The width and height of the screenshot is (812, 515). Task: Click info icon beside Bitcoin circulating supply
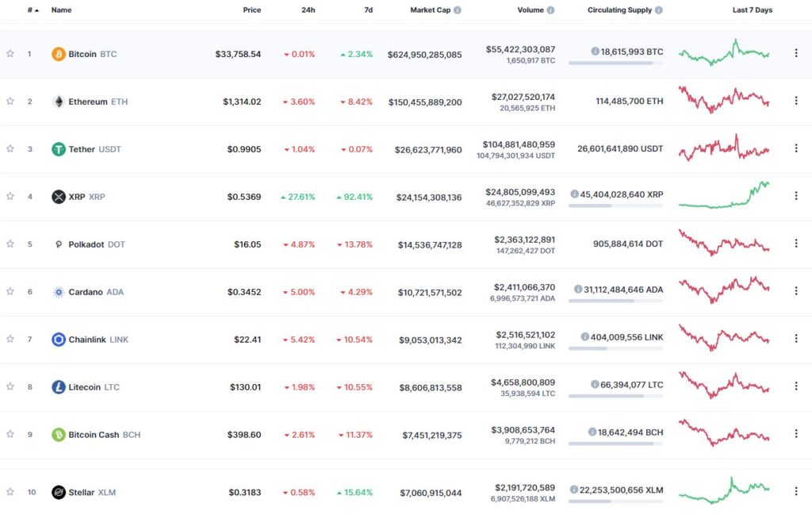click(595, 52)
